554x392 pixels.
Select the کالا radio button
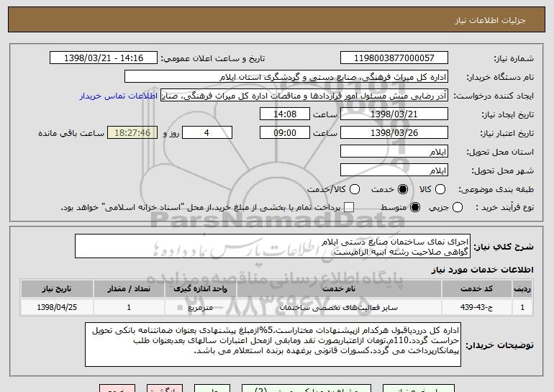pos(440,189)
